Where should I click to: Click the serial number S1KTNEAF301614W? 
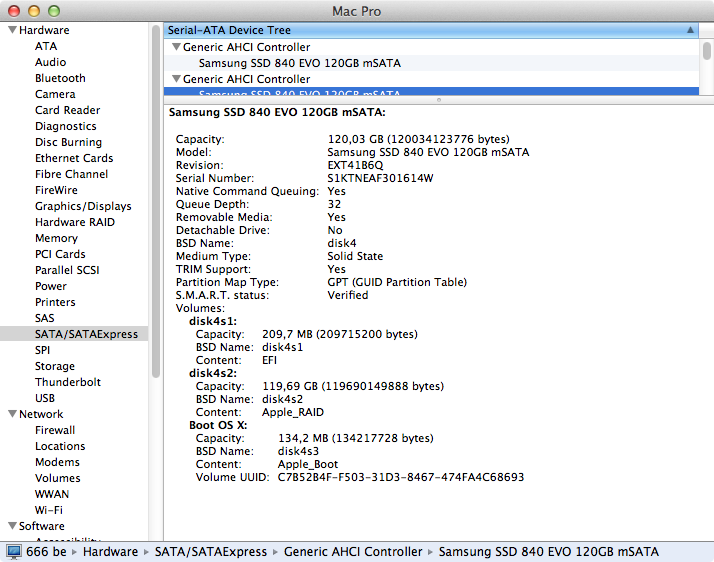(380, 178)
